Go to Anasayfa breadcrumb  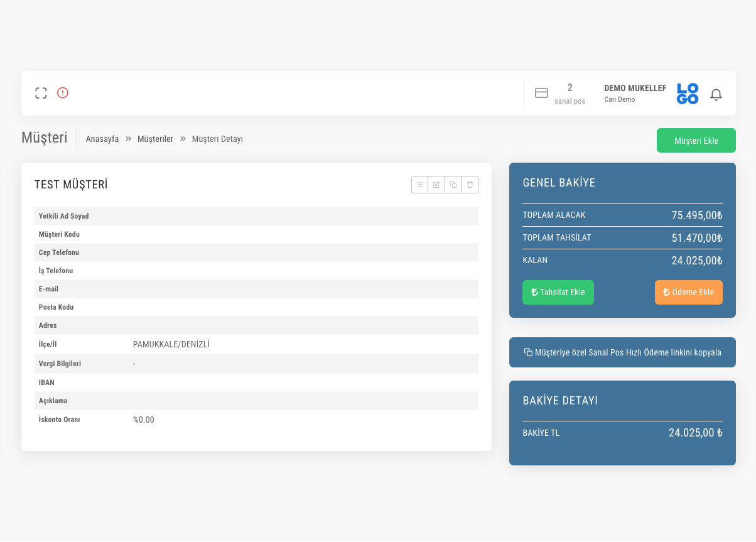click(102, 139)
